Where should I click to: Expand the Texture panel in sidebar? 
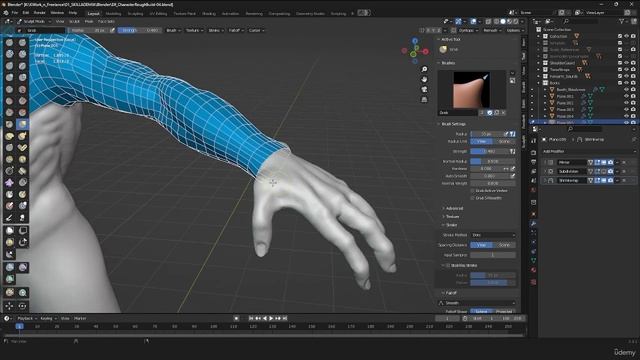click(451, 217)
